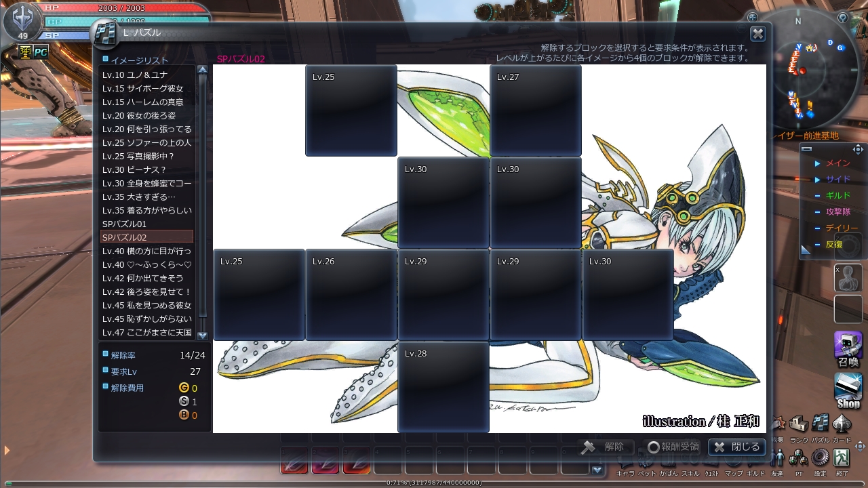
Task: Minimize the quest tracker panel
Action: tap(806, 149)
